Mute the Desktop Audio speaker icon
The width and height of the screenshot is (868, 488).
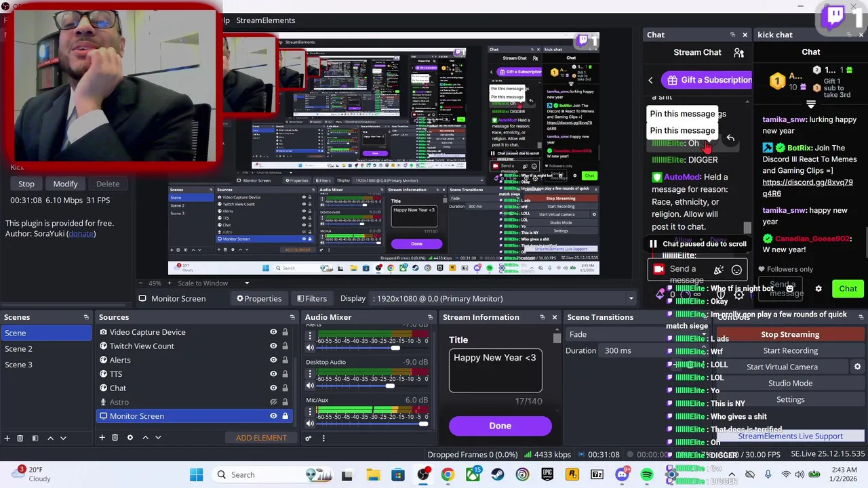310,386
